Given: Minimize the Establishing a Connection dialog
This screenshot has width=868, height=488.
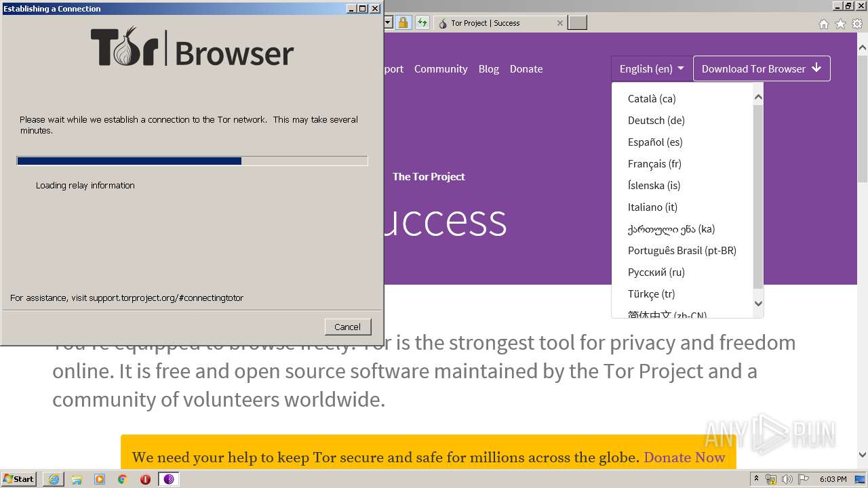Looking at the screenshot, I should (x=351, y=9).
